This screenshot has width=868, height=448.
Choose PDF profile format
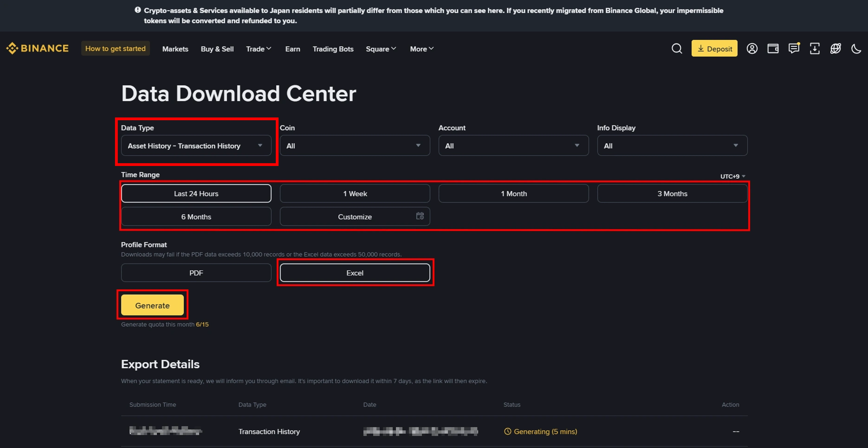(196, 273)
